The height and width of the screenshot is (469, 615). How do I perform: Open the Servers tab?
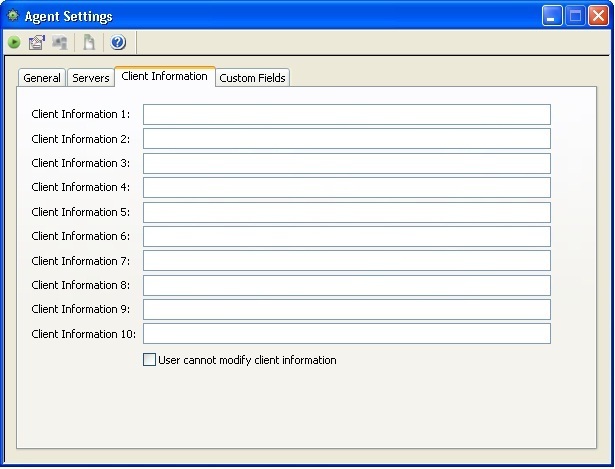91,78
